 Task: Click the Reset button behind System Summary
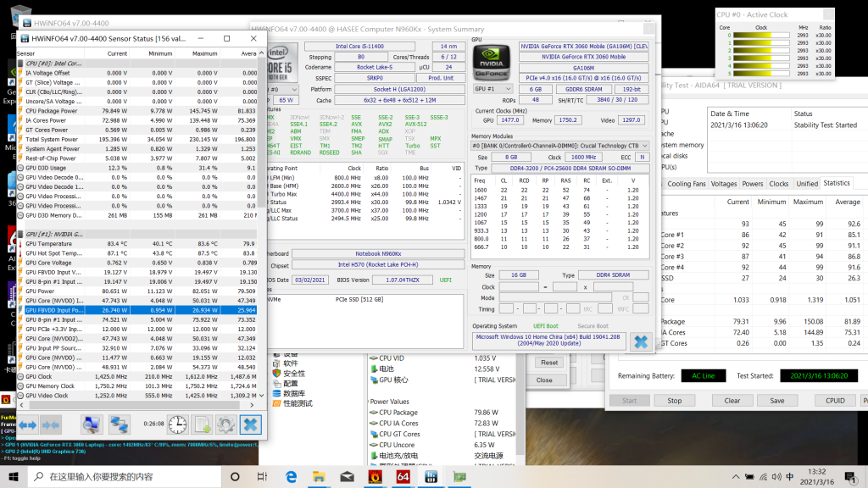(549, 363)
